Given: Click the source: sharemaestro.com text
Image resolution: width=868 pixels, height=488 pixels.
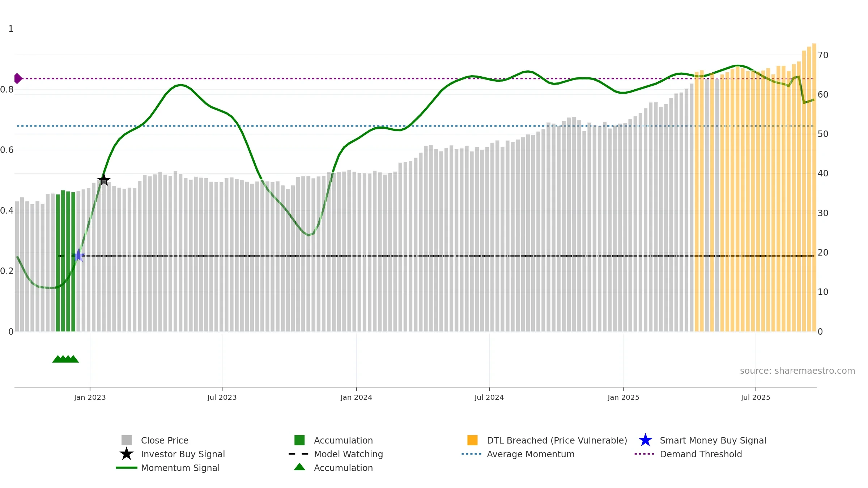Looking at the screenshot, I should (797, 371).
